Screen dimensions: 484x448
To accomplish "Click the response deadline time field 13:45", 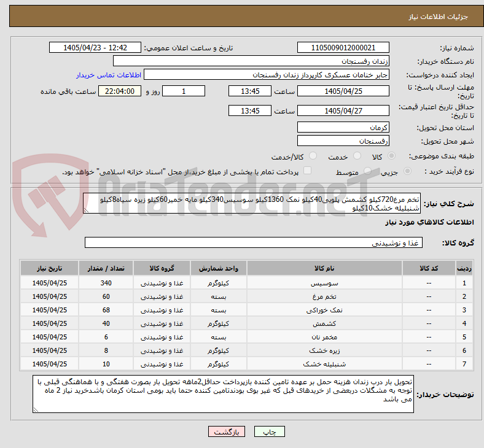I will [x=250, y=91].
